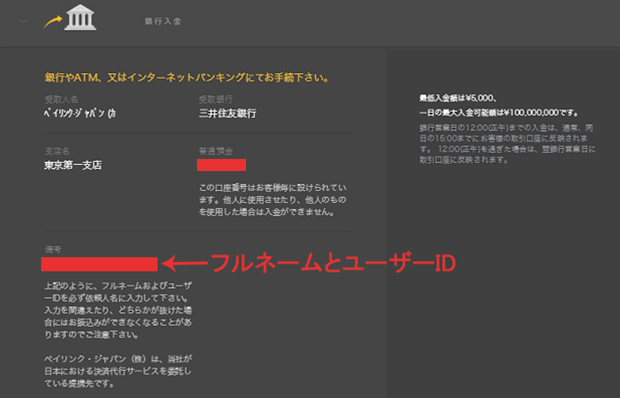The width and height of the screenshot is (620, 398).
Task: Click the paragraph about ペイリンク・ジャパン（株）
Action: click(118, 371)
